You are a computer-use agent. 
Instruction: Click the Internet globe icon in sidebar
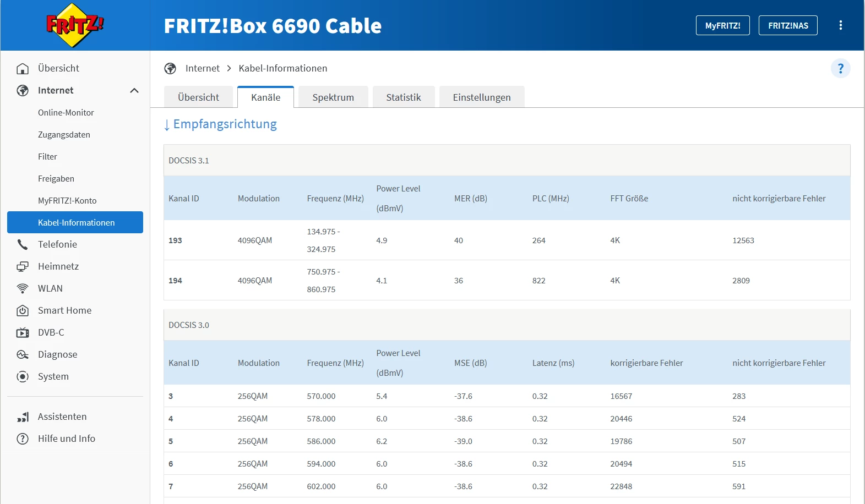coord(23,90)
